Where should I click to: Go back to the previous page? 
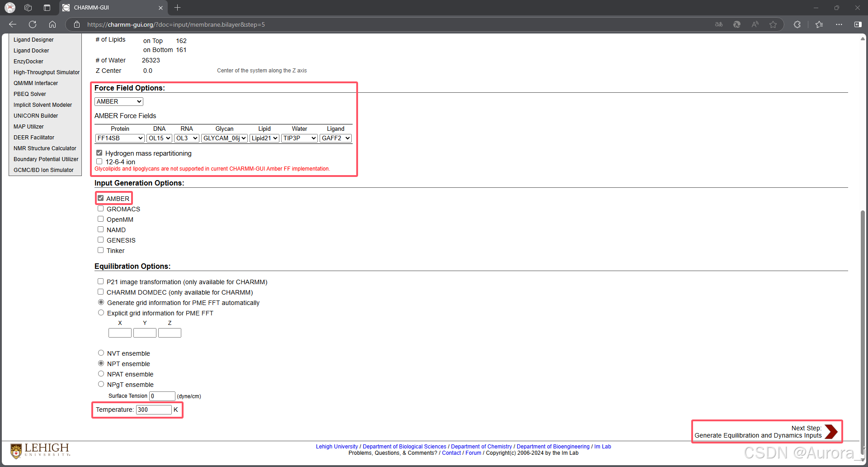pyautogui.click(x=13, y=24)
